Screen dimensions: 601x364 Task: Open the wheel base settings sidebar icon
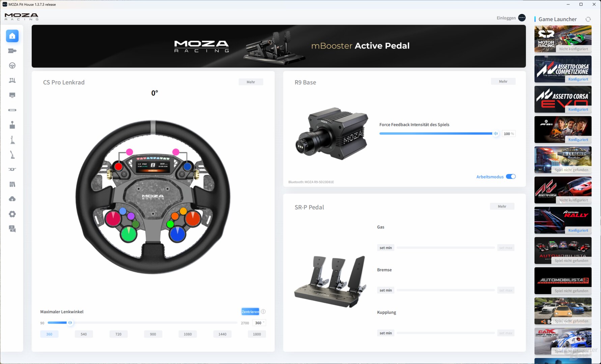tap(12, 51)
